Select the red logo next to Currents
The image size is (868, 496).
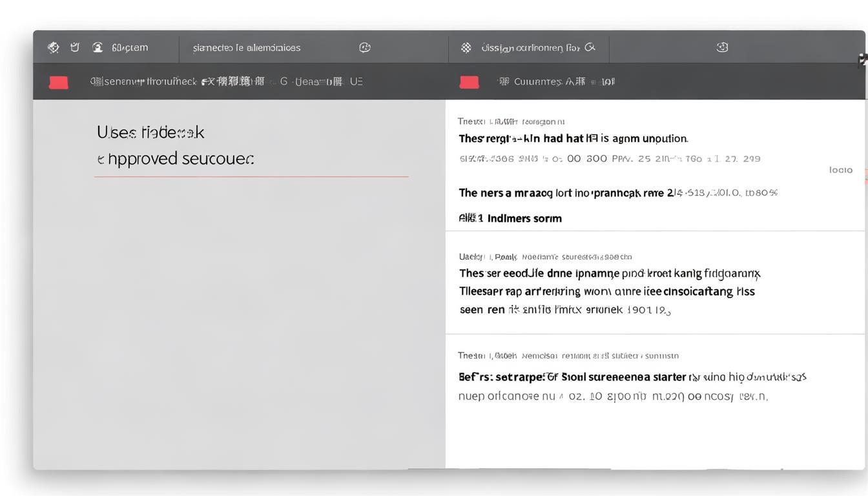coord(469,81)
